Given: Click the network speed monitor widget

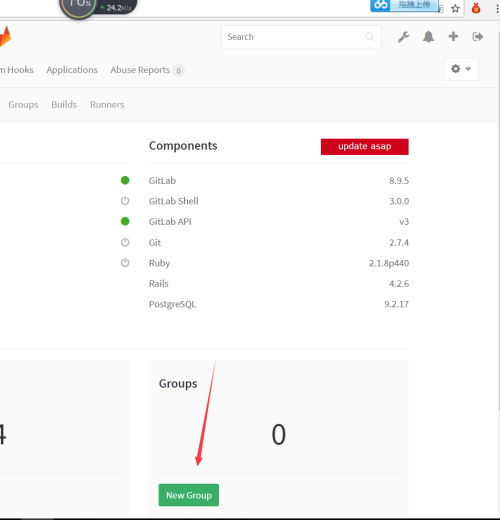Looking at the screenshot, I should [x=98, y=8].
